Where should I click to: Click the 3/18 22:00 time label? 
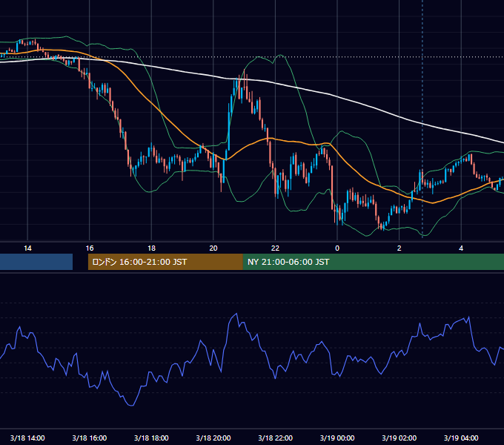(276, 438)
